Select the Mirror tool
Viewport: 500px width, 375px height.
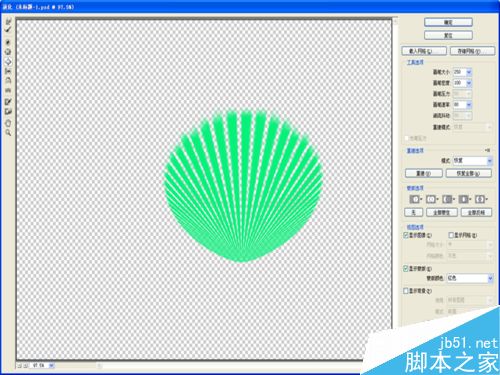(x=8, y=80)
